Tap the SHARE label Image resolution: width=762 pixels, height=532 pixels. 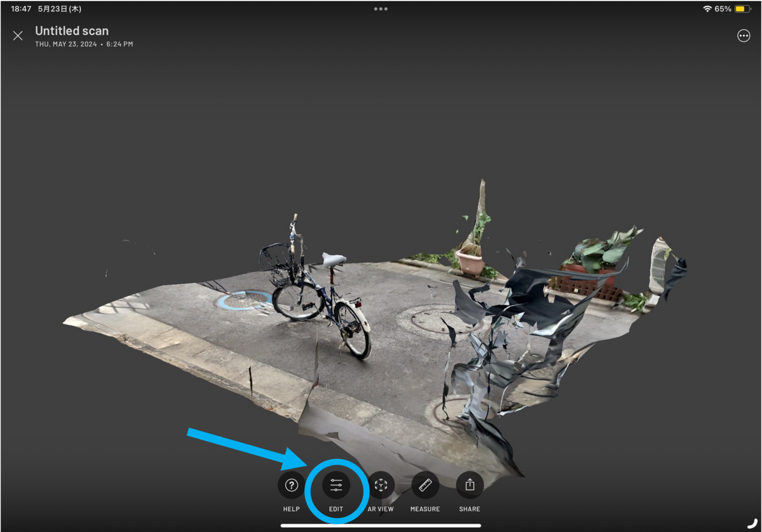[x=469, y=509]
